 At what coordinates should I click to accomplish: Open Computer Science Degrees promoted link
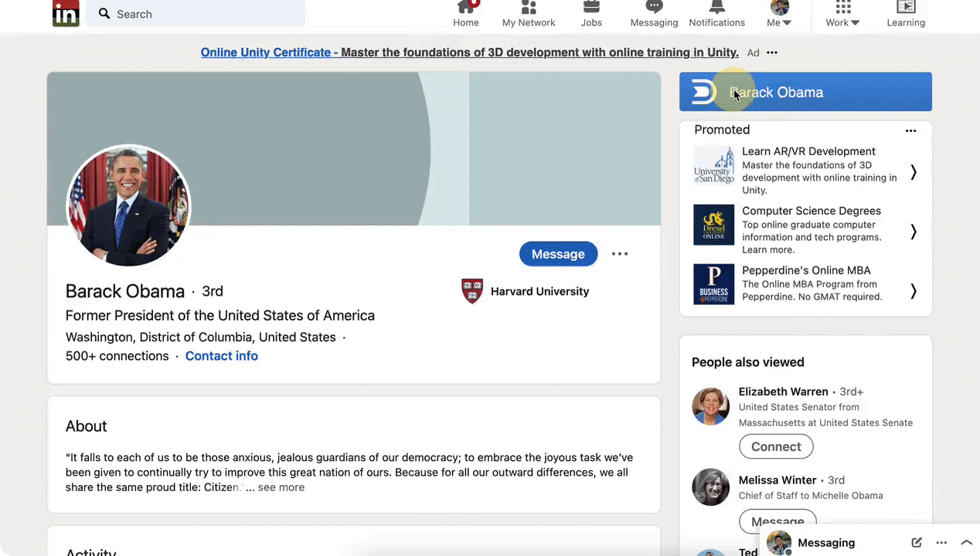click(x=812, y=211)
